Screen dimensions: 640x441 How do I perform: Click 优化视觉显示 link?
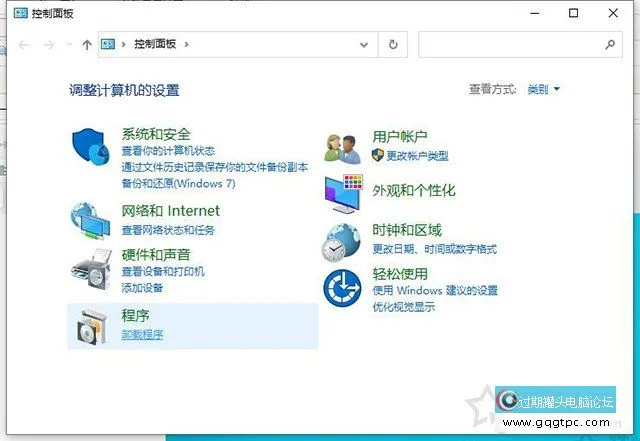click(x=403, y=307)
